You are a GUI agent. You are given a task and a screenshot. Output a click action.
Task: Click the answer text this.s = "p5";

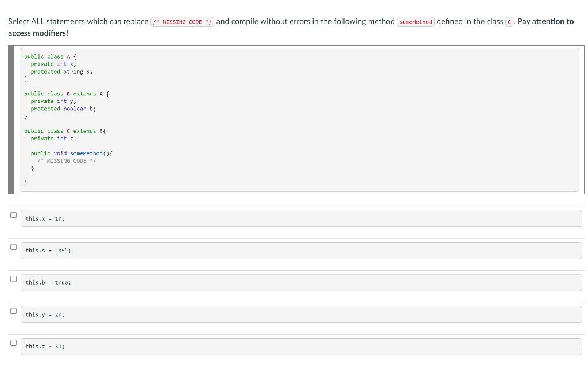pyautogui.click(x=48, y=251)
